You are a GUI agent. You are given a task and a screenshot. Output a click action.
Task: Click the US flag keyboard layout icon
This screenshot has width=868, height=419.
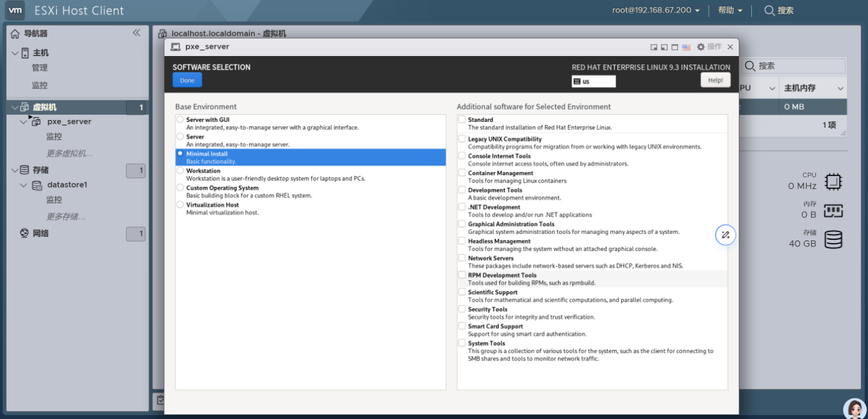(686, 47)
